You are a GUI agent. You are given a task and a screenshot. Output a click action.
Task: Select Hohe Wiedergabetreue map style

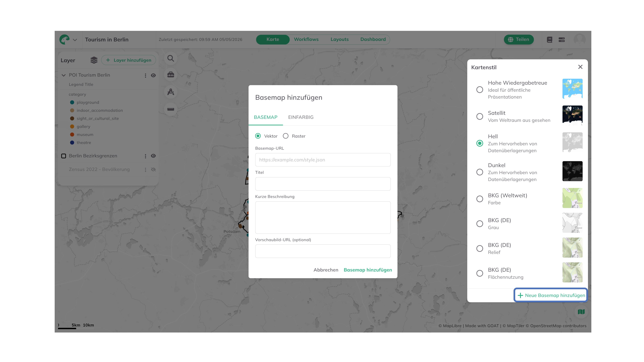(479, 90)
